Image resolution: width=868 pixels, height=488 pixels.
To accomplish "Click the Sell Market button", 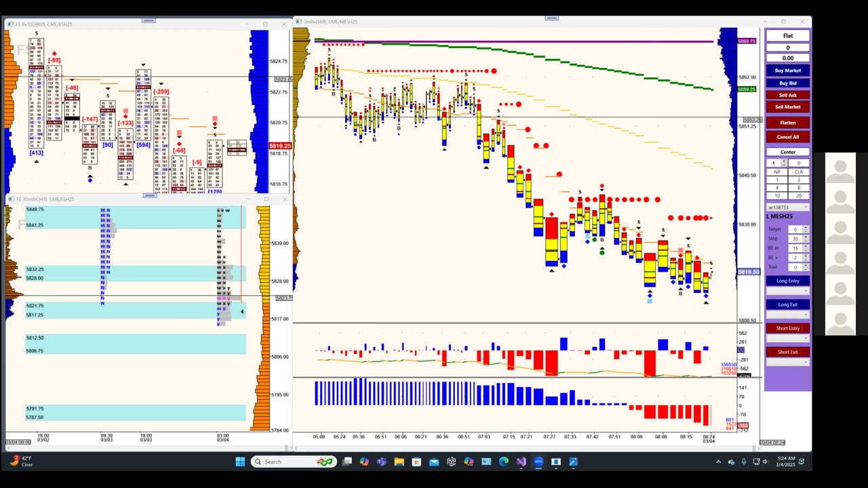I will (787, 107).
